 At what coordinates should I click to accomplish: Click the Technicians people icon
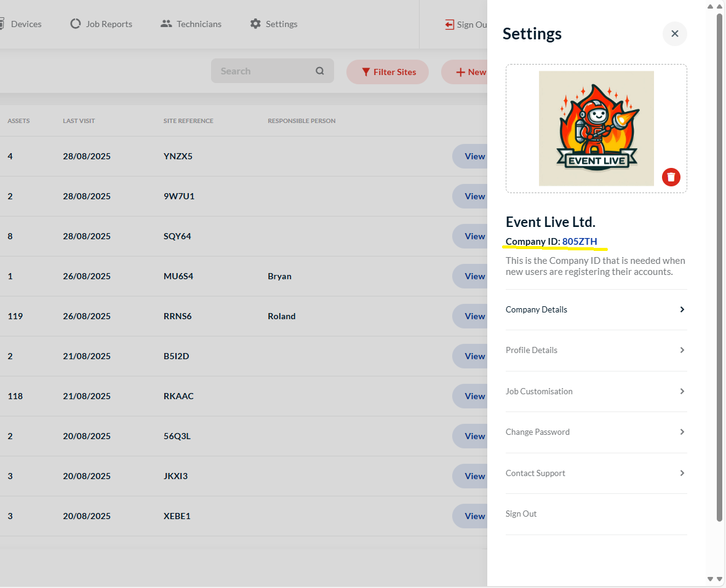point(166,24)
